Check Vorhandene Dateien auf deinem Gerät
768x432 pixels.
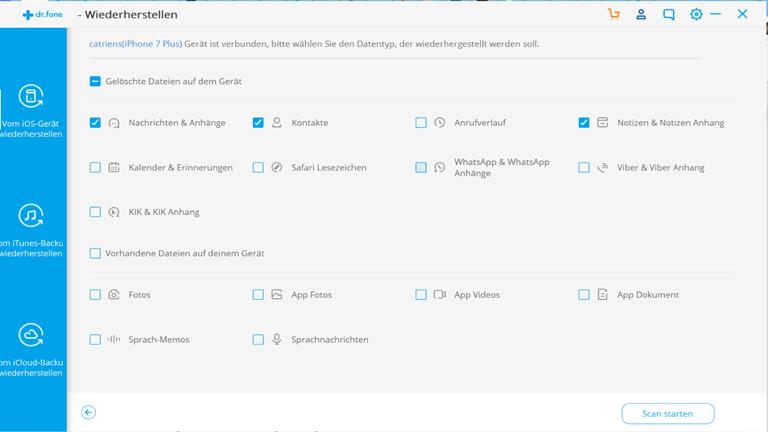tap(95, 253)
